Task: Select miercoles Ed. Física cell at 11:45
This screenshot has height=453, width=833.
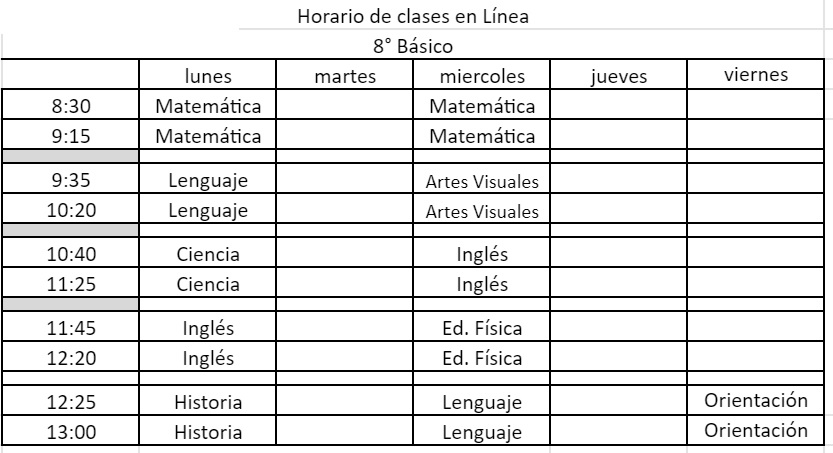Action: [x=482, y=327]
